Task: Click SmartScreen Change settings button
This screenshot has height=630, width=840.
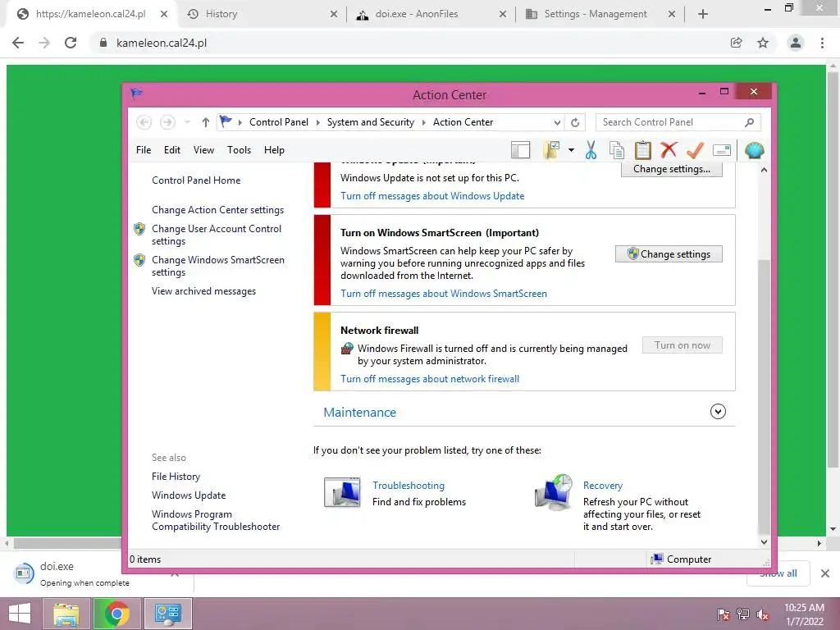Action: [669, 254]
